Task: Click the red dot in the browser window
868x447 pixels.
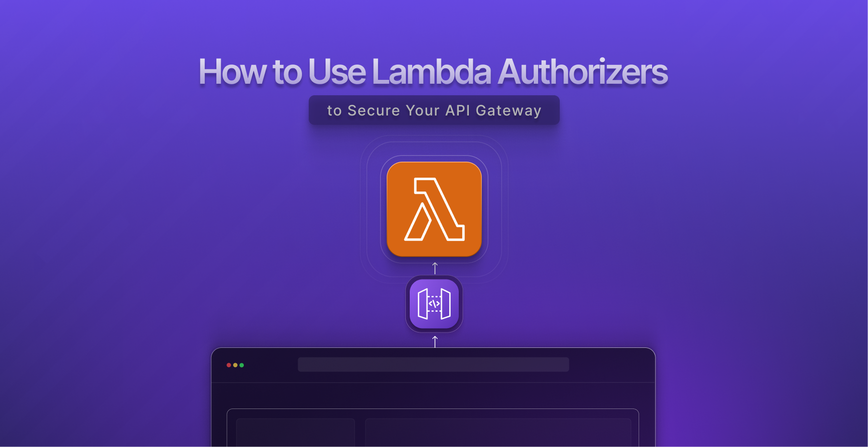Action: pos(229,365)
